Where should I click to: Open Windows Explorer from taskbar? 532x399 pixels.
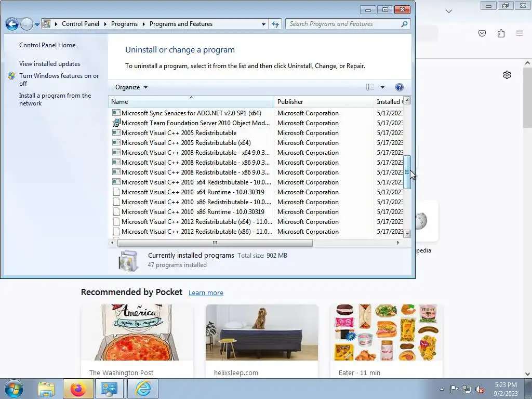pyautogui.click(x=46, y=389)
